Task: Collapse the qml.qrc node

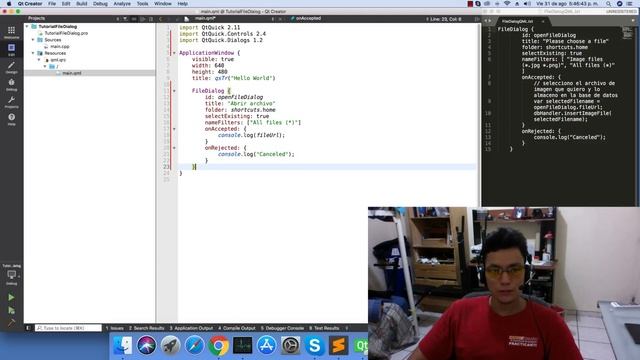Action: click(40, 60)
